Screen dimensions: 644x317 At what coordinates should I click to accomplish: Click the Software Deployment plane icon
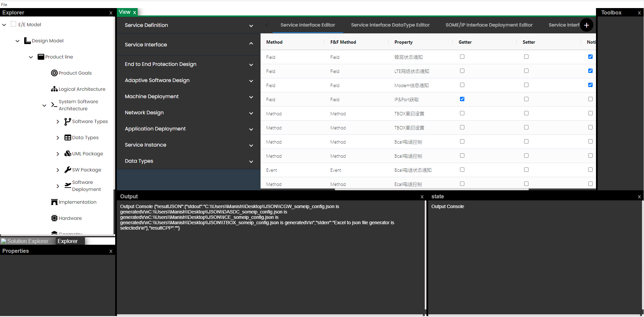(x=68, y=186)
